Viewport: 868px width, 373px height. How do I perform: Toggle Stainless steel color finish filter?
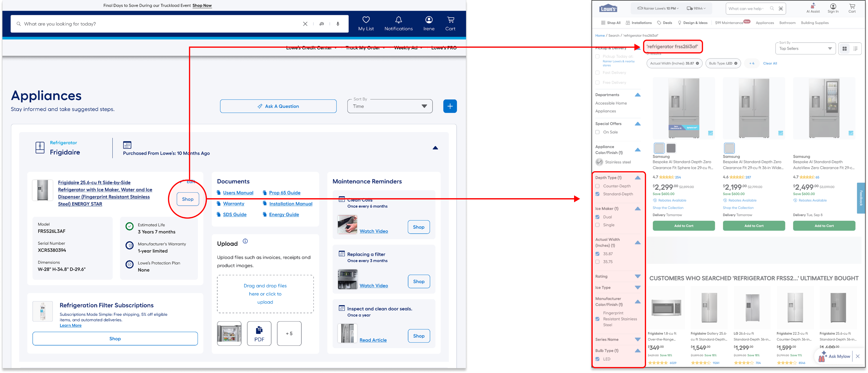[x=599, y=162]
